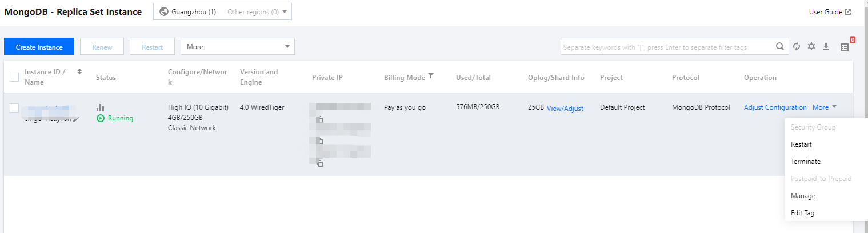
Task: Click the '576MB/250GB' usage cell
Action: (x=478, y=107)
